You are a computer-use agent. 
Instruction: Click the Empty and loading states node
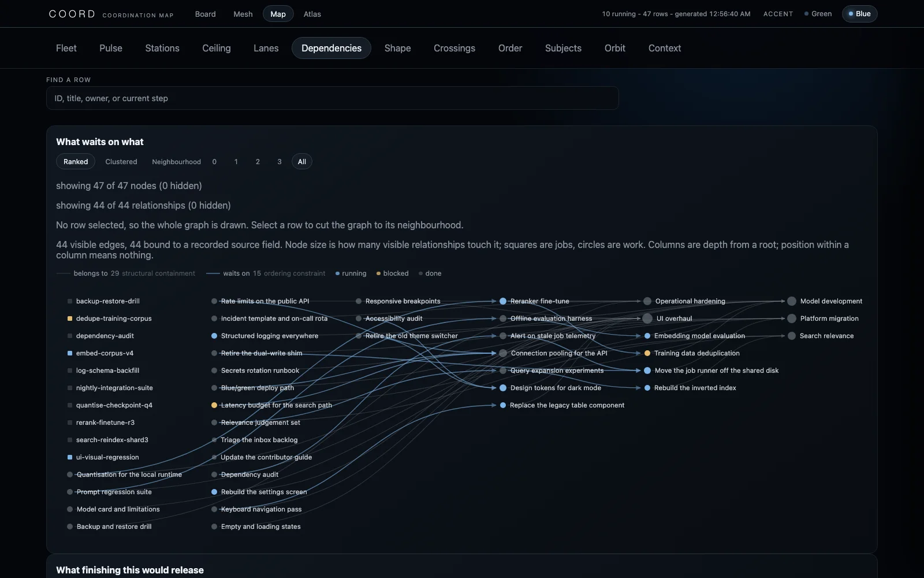tap(214, 527)
